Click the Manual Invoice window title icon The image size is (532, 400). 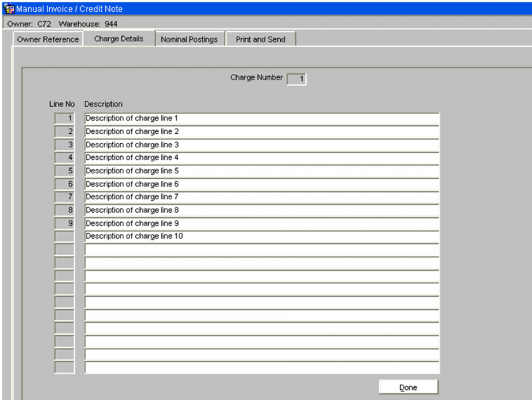pos(9,9)
